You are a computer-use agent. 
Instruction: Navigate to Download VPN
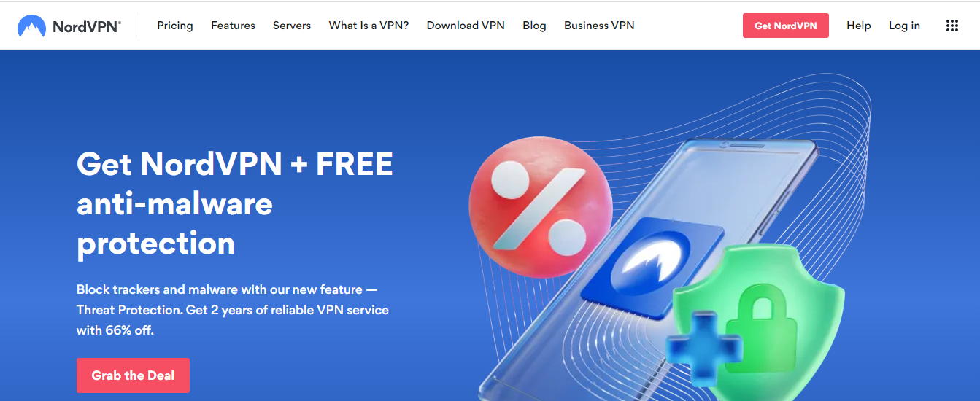point(466,26)
